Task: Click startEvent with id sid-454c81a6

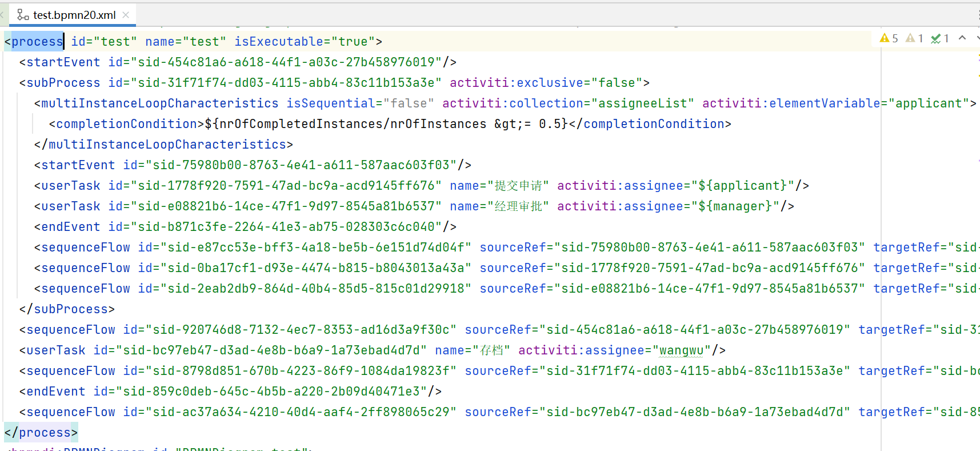Action: tap(238, 62)
